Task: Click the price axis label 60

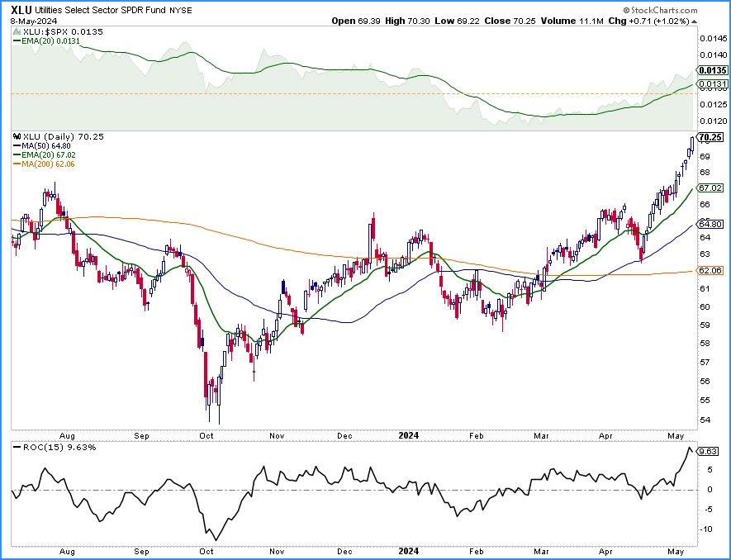Action: point(705,306)
